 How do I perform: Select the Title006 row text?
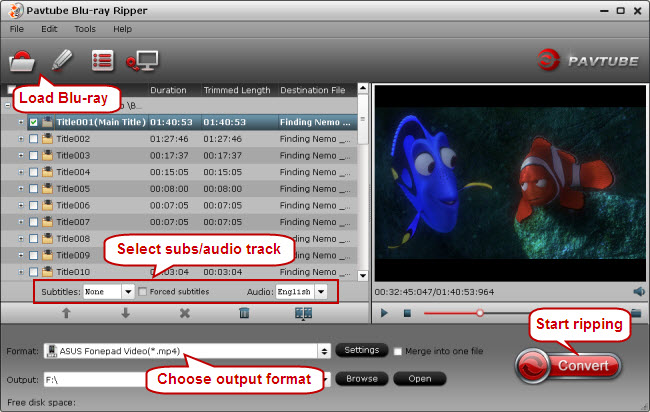pyautogui.click(x=73, y=205)
